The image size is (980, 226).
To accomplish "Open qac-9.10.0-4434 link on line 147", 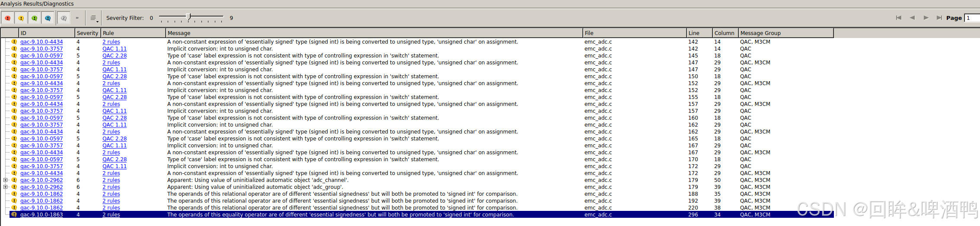I will 41,63.
